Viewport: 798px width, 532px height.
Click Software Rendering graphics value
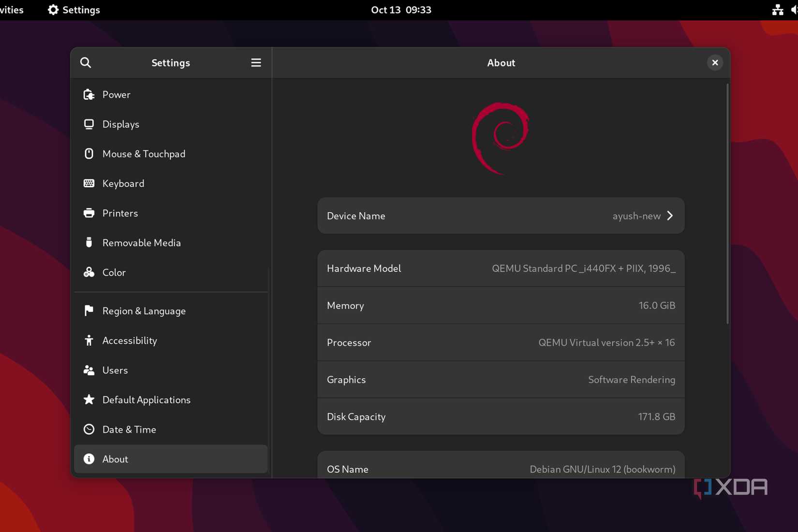[x=632, y=380]
